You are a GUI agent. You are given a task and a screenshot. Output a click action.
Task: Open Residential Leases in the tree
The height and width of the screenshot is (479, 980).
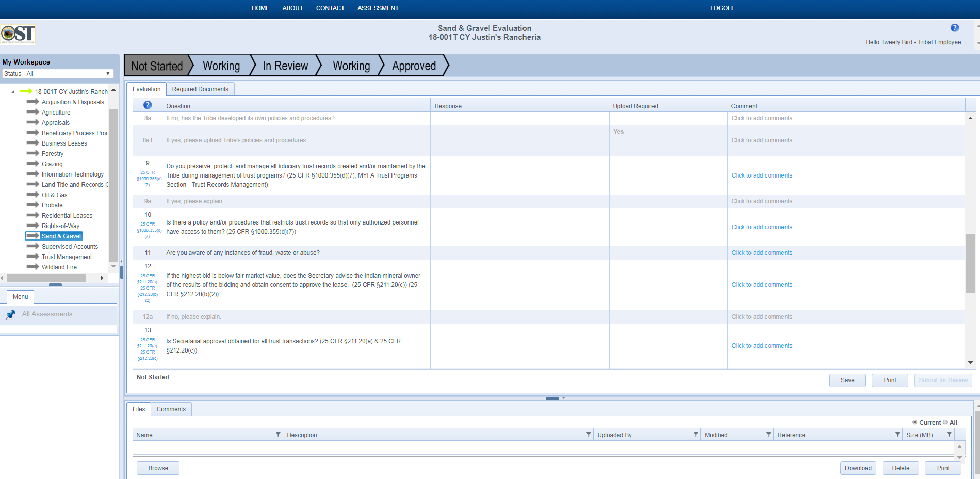pos(67,216)
